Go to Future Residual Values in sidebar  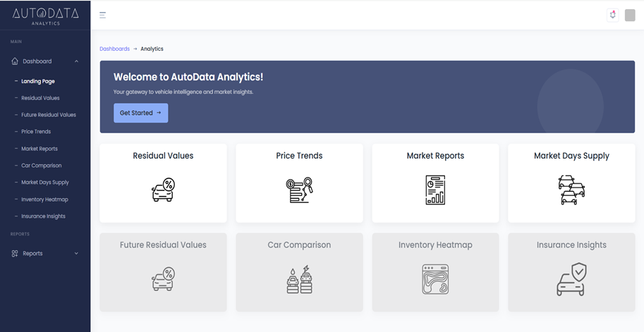coord(48,115)
